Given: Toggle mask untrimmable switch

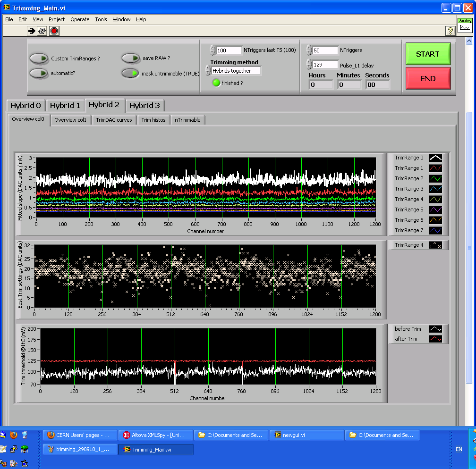Looking at the screenshot, I should [131, 73].
